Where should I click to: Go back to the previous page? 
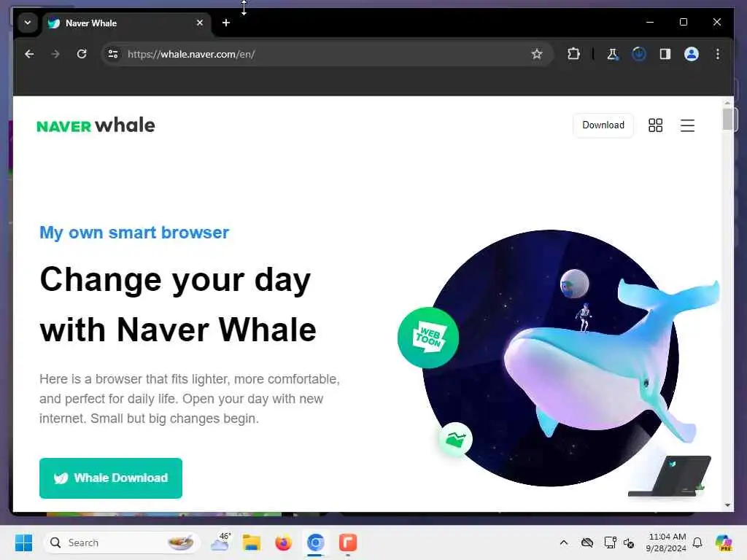[29, 54]
